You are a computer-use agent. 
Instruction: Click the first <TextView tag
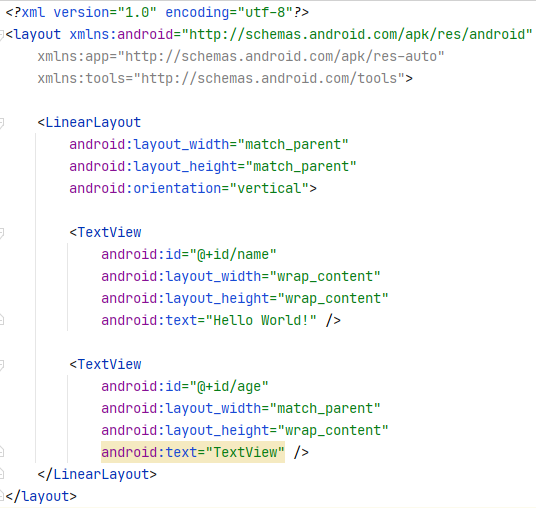pos(105,232)
